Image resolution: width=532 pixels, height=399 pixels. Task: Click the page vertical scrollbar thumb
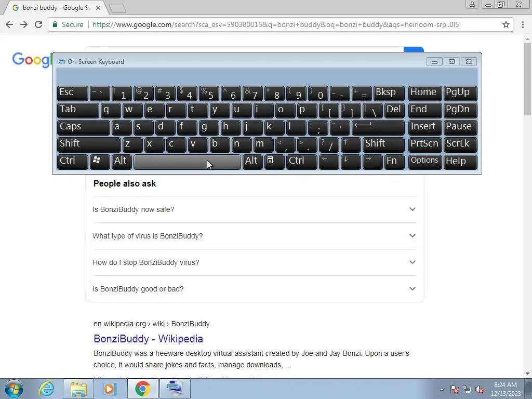click(528, 79)
